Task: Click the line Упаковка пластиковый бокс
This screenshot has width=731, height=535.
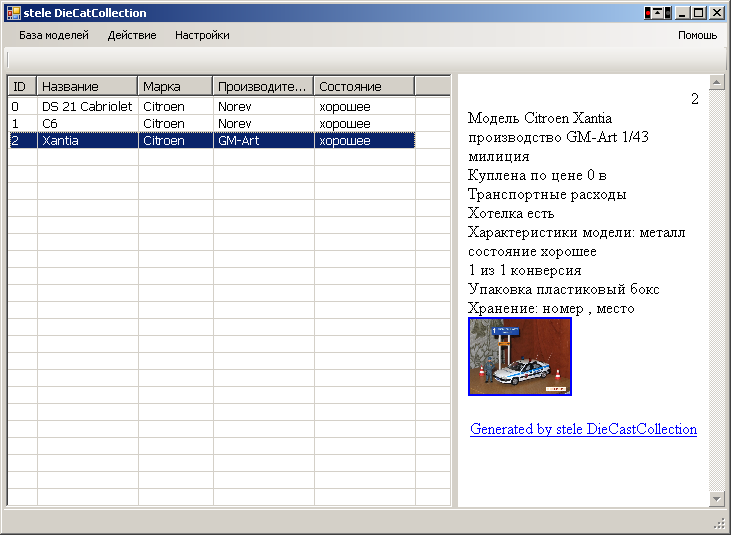Action: [x=564, y=289]
